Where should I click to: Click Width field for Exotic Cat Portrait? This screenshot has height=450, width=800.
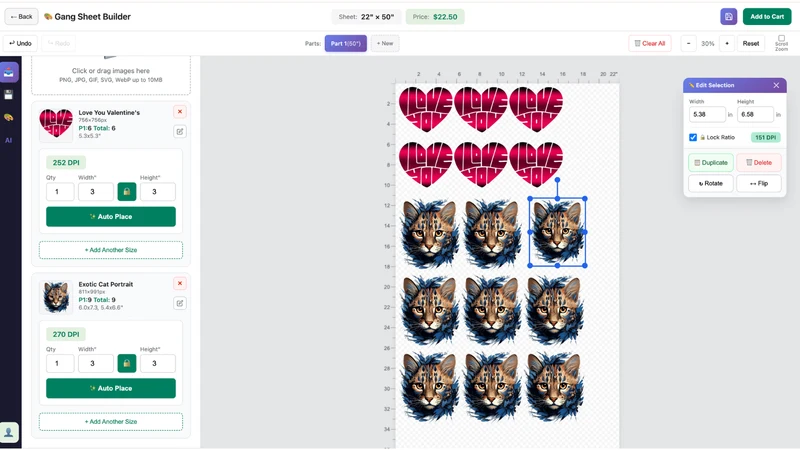pyautogui.click(x=95, y=363)
